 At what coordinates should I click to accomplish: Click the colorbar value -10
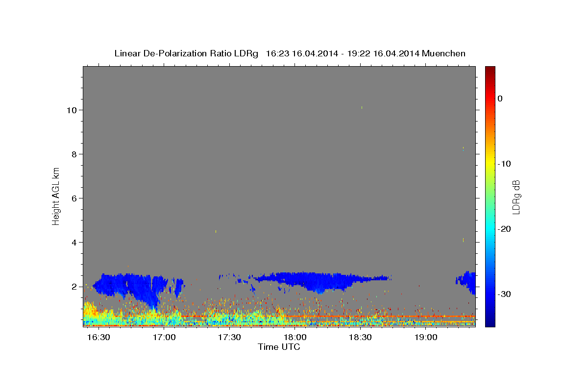505,164
